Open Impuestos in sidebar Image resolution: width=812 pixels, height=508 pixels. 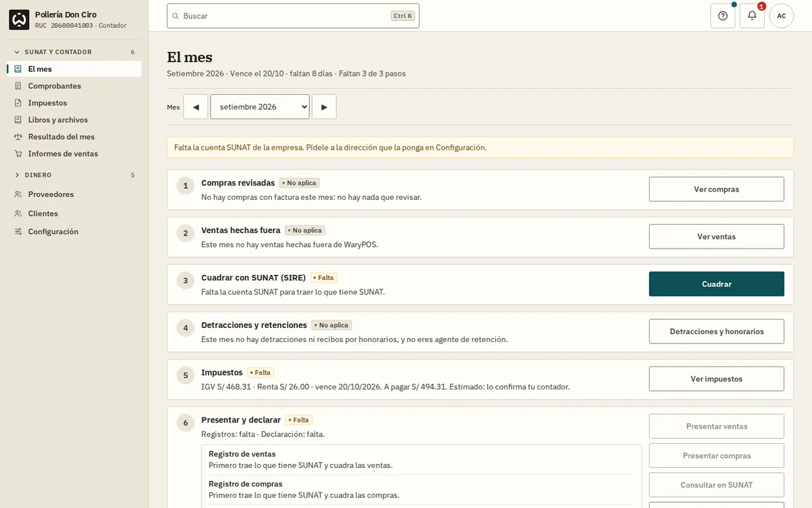coord(74,103)
